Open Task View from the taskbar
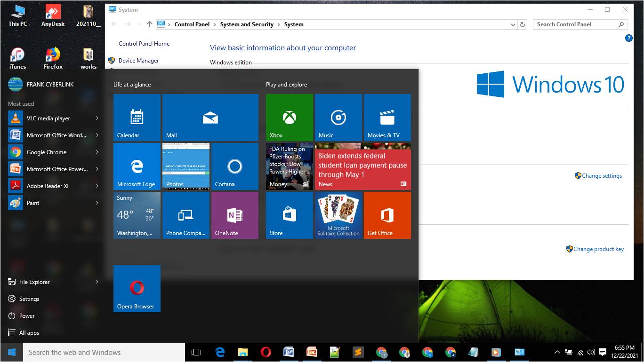The image size is (644, 362). [196, 352]
